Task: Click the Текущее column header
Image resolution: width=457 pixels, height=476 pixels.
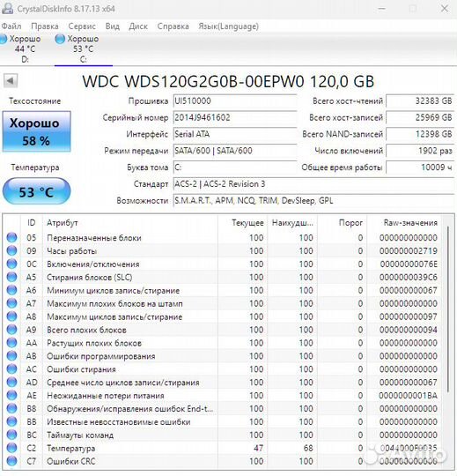Action: [x=243, y=223]
